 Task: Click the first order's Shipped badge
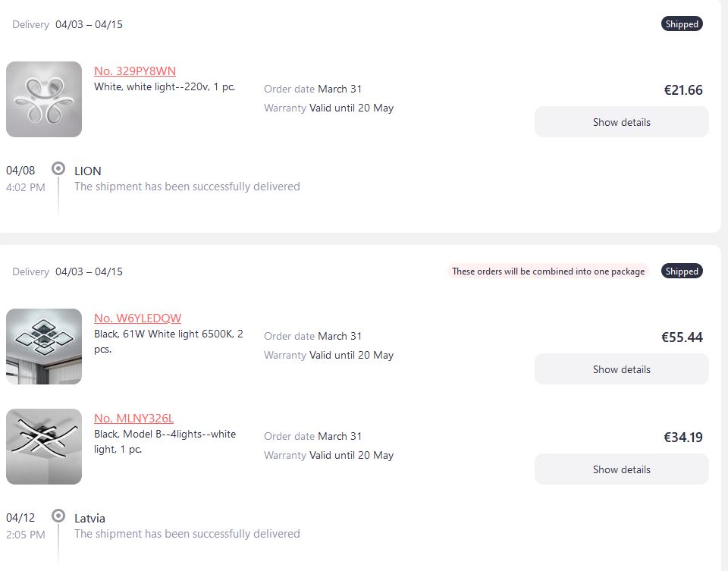pyautogui.click(x=682, y=24)
